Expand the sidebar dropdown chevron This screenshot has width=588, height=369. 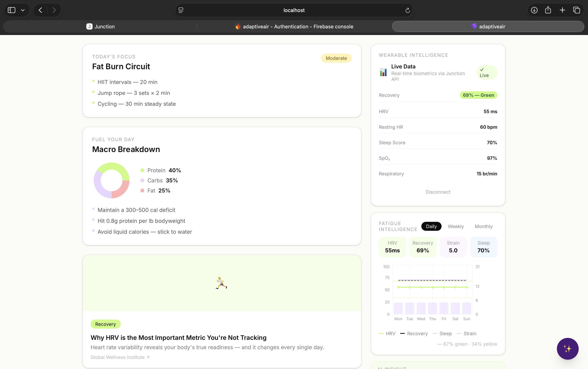(x=23, y=10)
